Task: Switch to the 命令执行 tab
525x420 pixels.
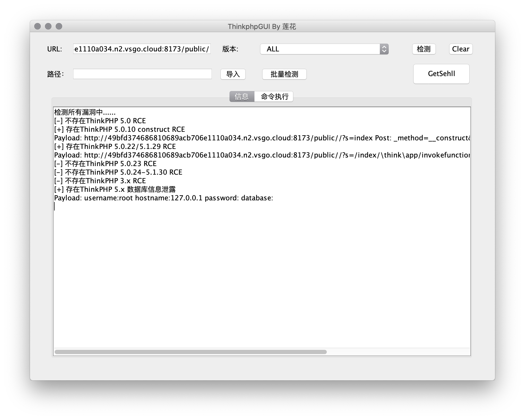Action: [274, 96]
